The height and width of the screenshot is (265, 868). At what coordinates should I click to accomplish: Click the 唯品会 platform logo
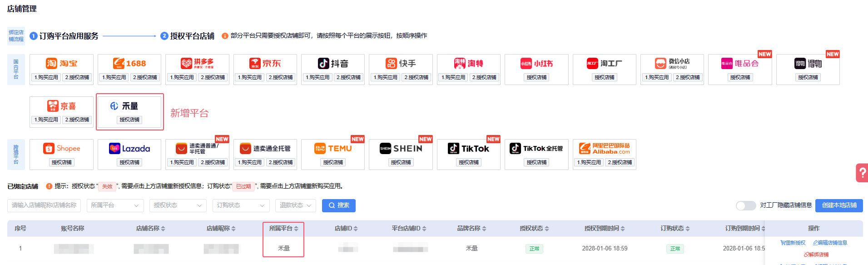tap(740, 64)
